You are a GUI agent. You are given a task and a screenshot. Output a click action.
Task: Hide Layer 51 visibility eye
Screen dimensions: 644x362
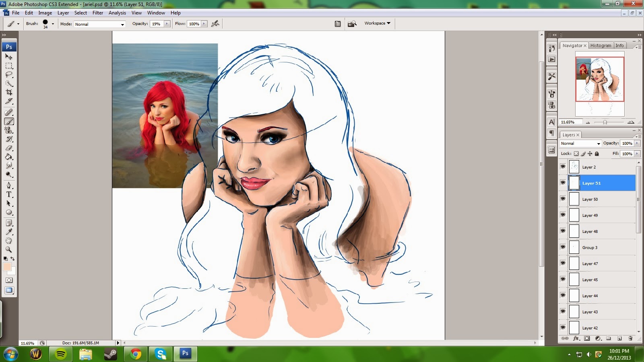pyautogui.click(x=563, y=183)
